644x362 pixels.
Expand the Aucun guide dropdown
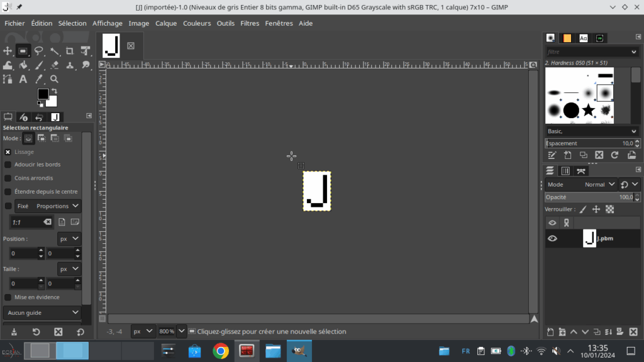[x=43, y=312]
